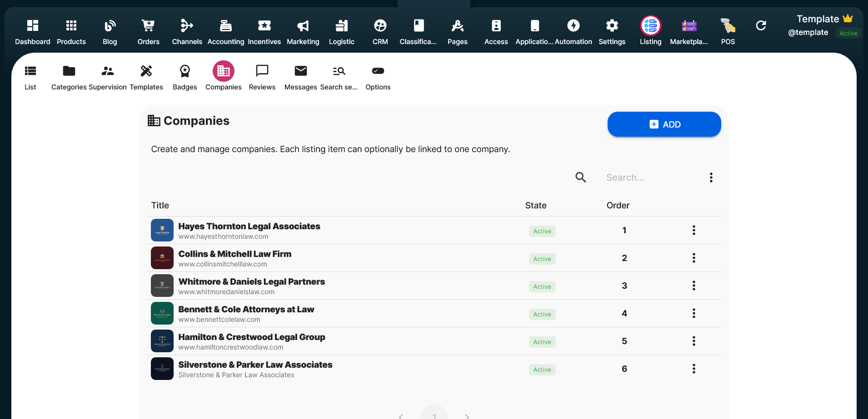Click the Hayes Thornton logo thumbnail
This screenshot has height=419, width=868.
pyautogui.click(x=162, y=230)
